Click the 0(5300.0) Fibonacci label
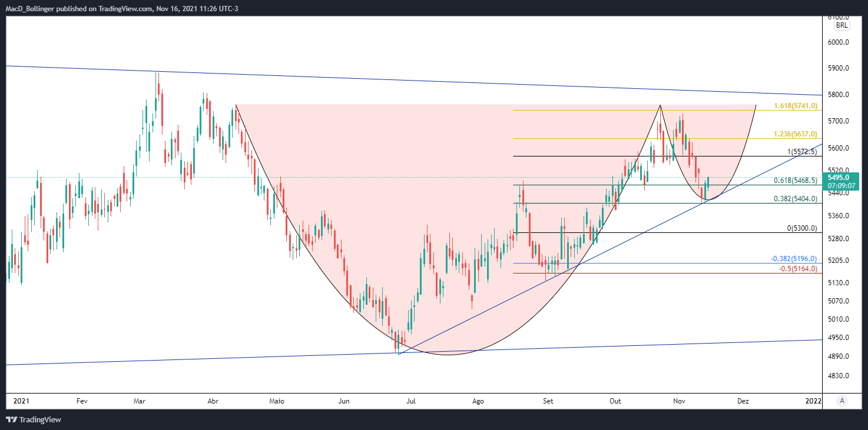Screen dimensions: 868x430 pyautogui.click(x=803, y=228)
